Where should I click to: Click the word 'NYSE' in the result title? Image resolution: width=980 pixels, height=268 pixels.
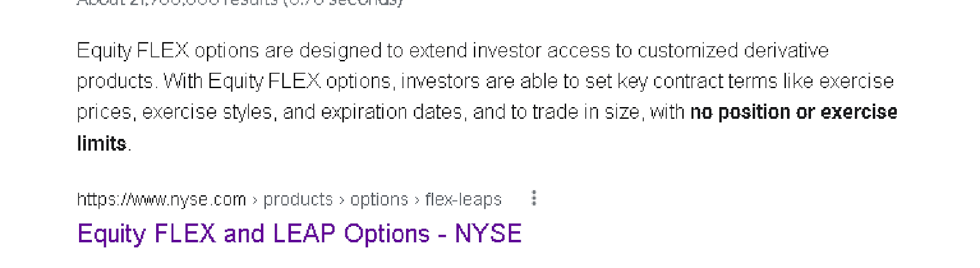pyautogui.click(x=488, y=234)
